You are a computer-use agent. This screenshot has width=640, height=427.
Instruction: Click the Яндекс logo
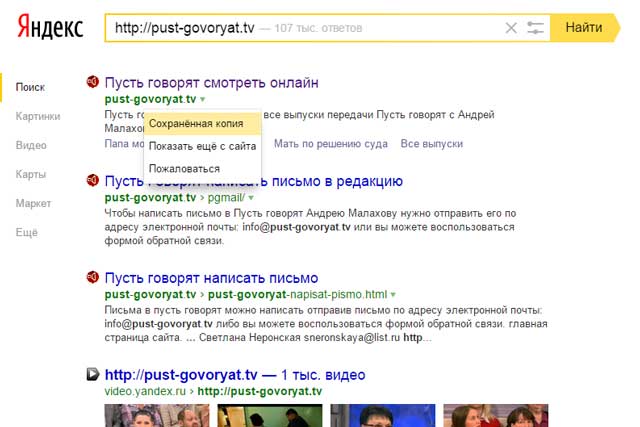[50, 28]
